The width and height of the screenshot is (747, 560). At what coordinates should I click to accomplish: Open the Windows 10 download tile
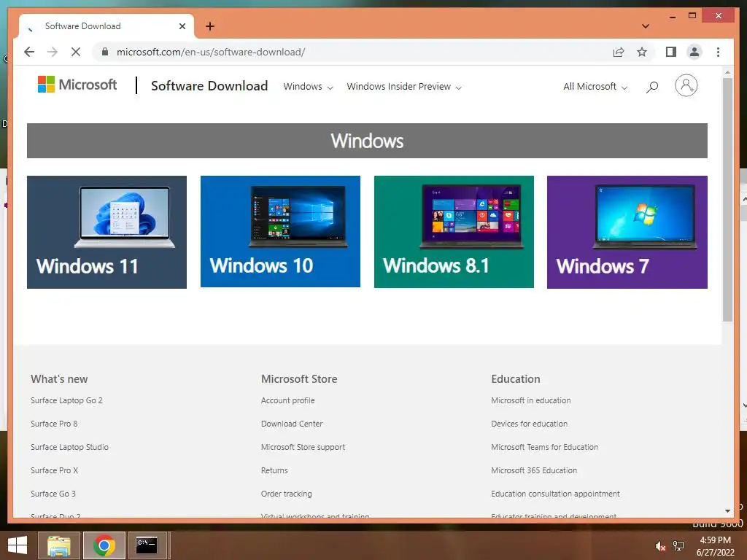point(280,231)
